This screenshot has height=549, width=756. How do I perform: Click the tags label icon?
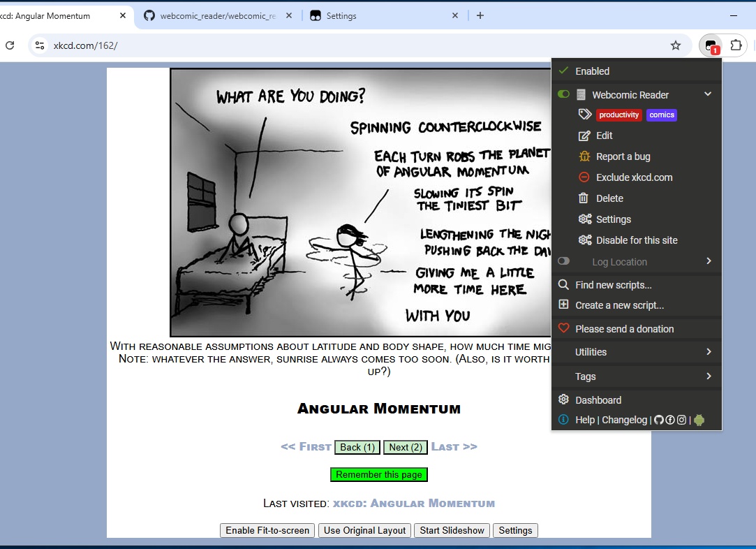(584, 115)
